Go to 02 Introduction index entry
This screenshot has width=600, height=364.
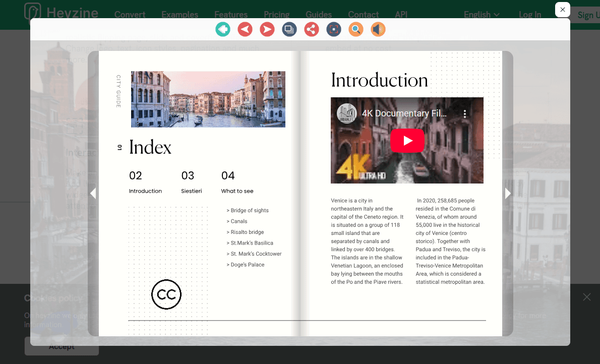coord(145,182)
